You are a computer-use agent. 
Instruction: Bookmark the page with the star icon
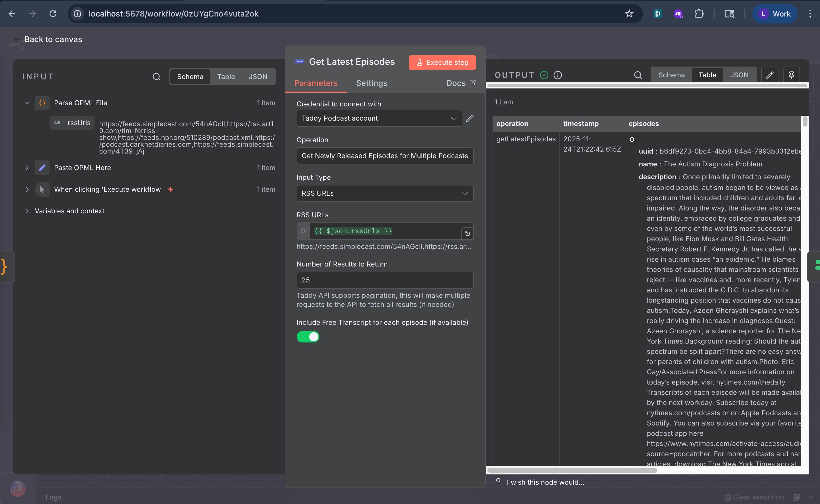point(629,14)
